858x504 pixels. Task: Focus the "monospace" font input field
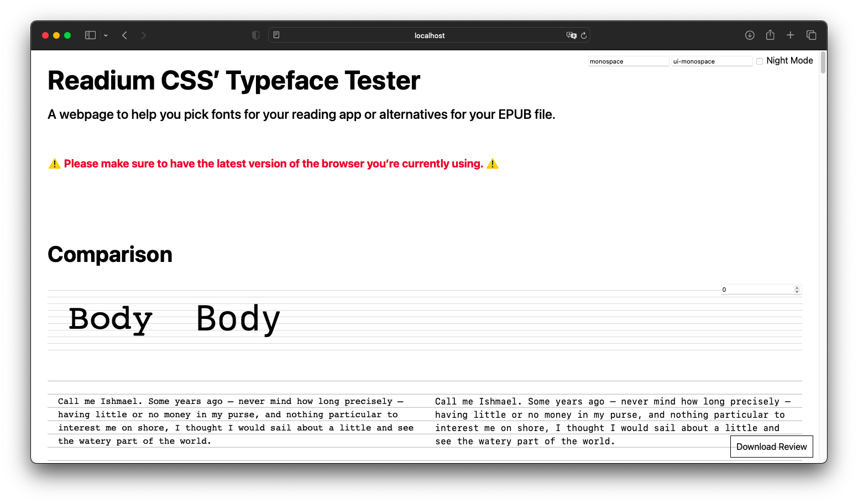629,61
